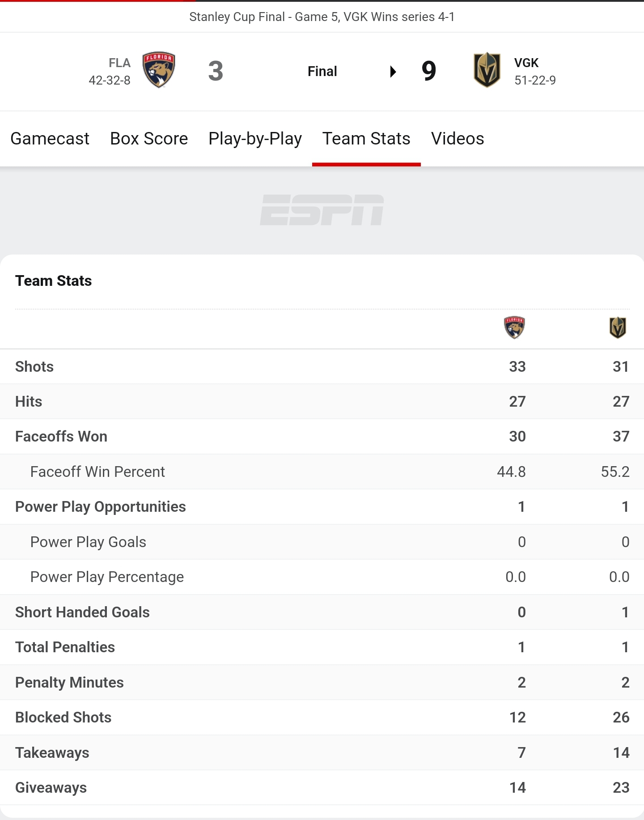The width and height of the screenshot is (644, 820).
Task: Select the Golden Knights logo above stats column
Action: 618,327
